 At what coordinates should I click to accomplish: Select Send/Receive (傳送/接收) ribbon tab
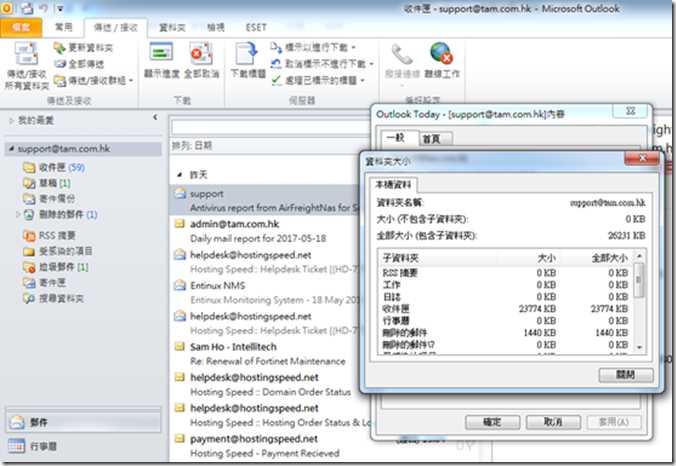pyautogui.click(x=116, y=28)
